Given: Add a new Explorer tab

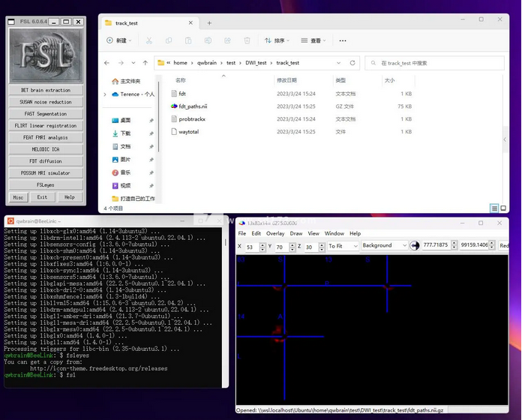Looking at the screenshot, I should [209, 23].
